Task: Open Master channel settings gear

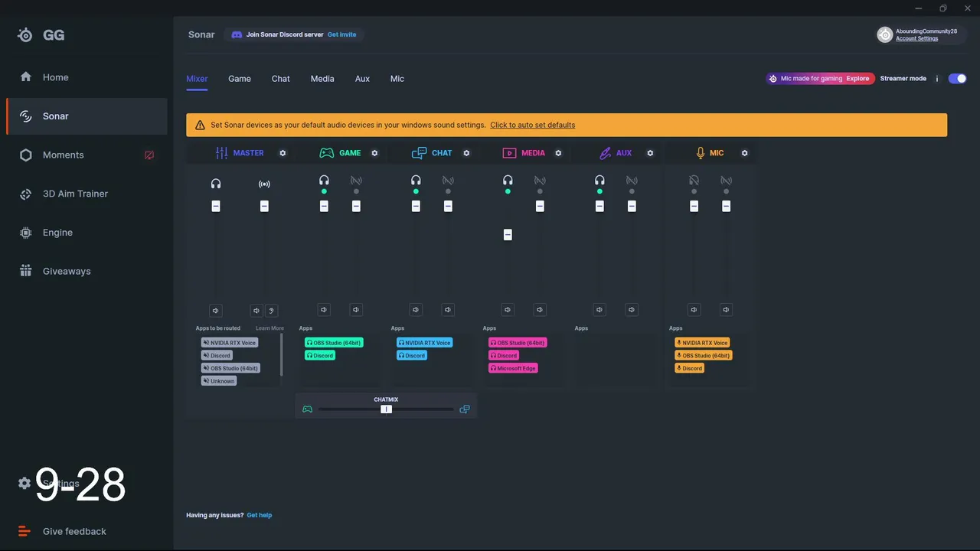Action: click(283, 153)
